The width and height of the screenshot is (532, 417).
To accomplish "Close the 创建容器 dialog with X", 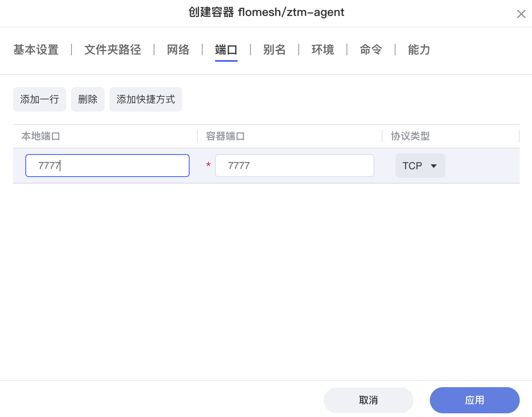I will coord(521,13).
